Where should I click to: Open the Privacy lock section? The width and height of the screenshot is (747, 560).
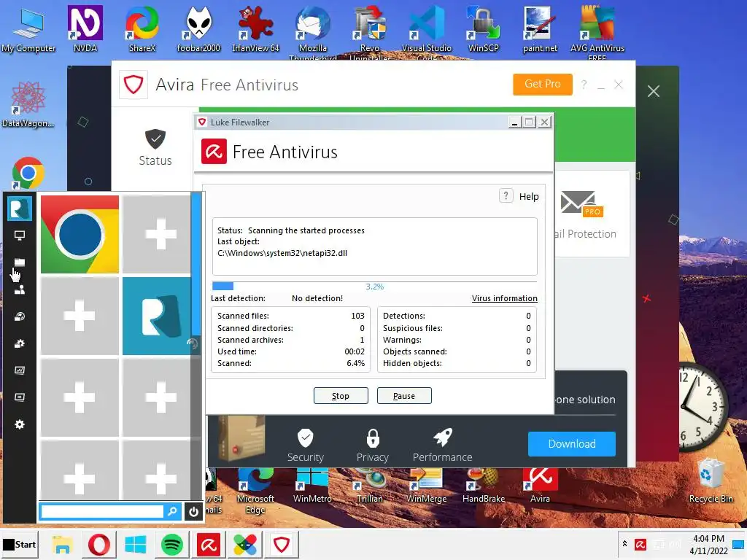373,446
